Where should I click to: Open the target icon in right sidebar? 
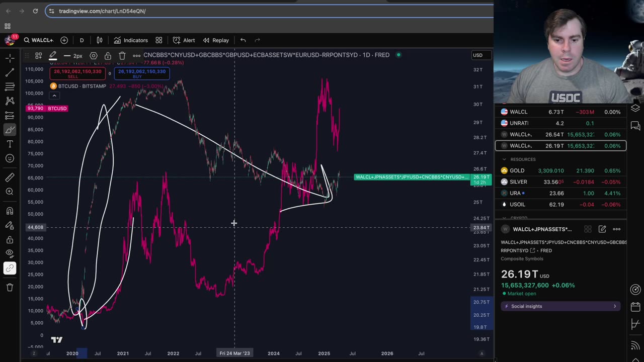635,290
